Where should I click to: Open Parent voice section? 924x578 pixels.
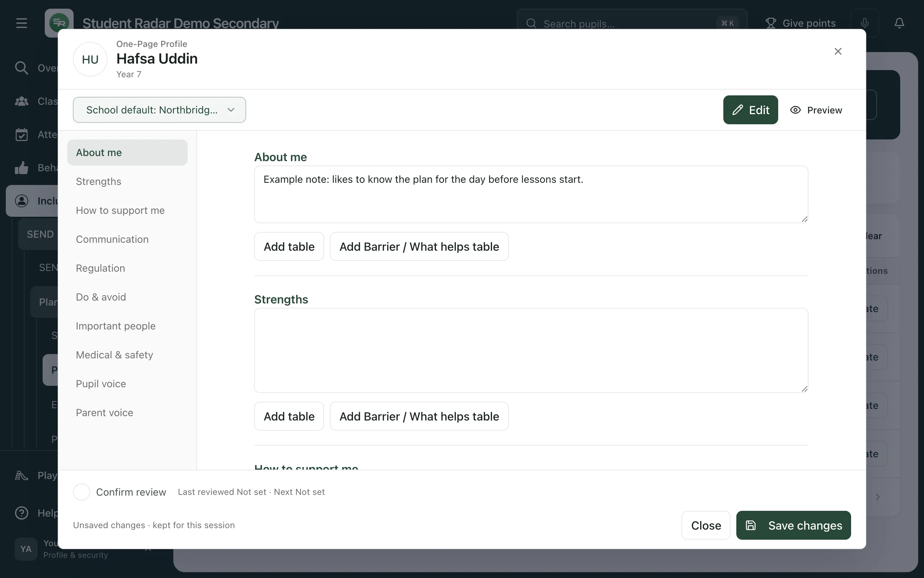127,413
